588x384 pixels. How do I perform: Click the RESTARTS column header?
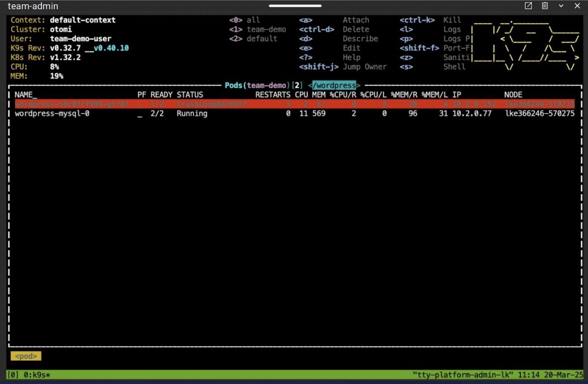[x=272, y=95]
